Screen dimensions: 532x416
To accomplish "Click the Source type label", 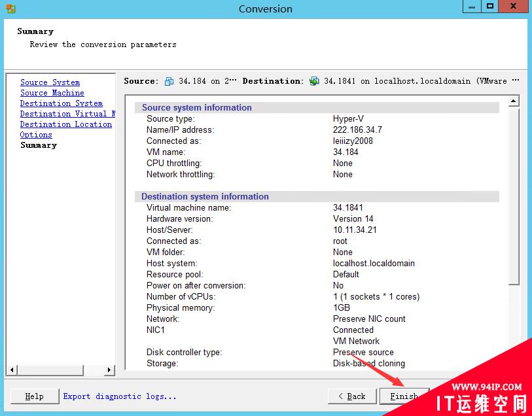I will click(x=170, y=119).
